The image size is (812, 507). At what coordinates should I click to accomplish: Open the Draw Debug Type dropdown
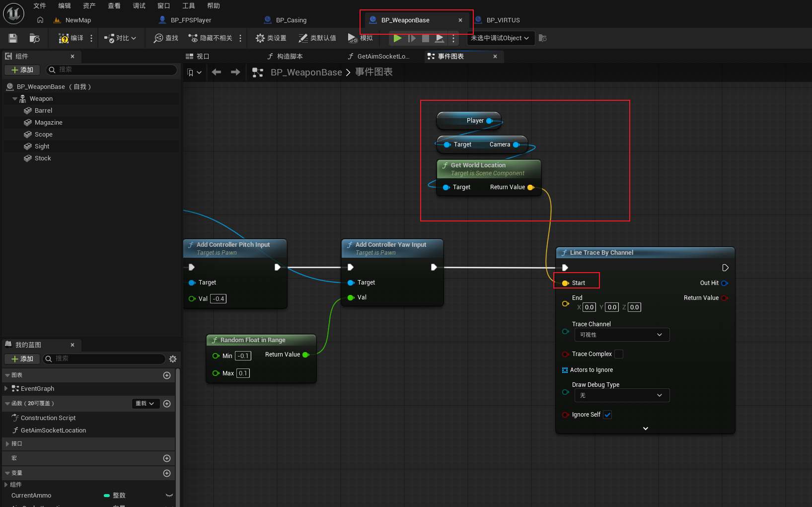[622, 395]
